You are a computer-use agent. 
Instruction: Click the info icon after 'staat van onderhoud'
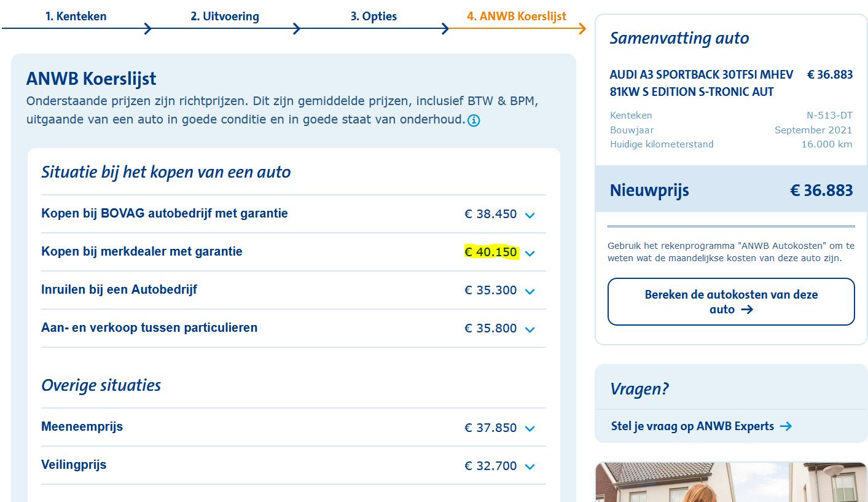(x=474, y=120)
